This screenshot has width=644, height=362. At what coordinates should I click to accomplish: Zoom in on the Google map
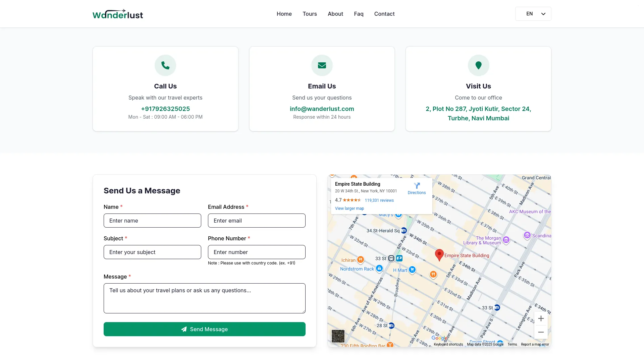pos(541,318)
